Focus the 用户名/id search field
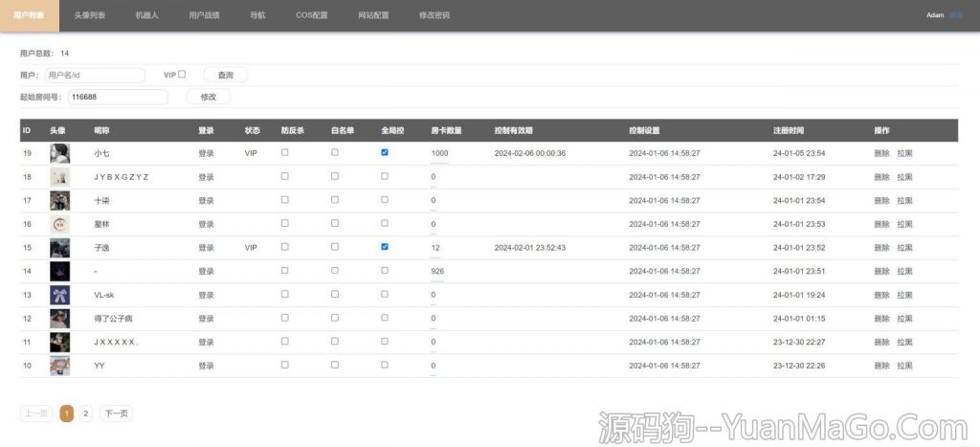 coord(95,75)
